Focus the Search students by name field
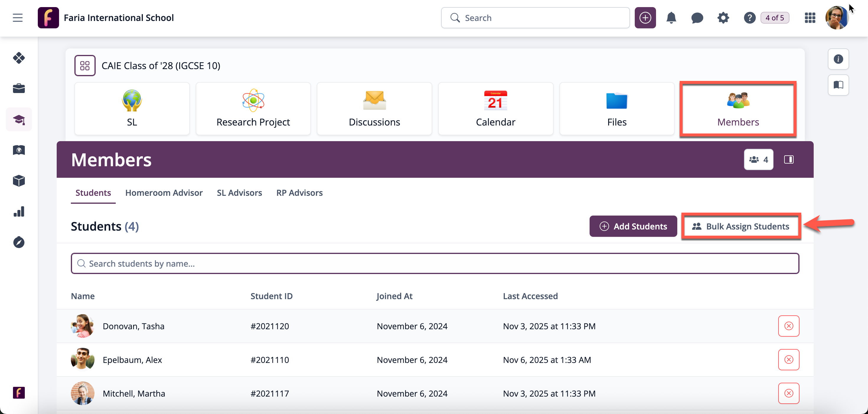868x414 pixels. tap(435, 263)
